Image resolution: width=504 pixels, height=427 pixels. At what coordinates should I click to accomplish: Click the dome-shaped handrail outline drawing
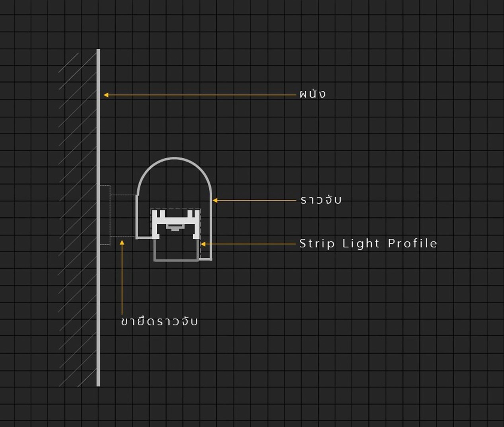[x=174, y=209]
